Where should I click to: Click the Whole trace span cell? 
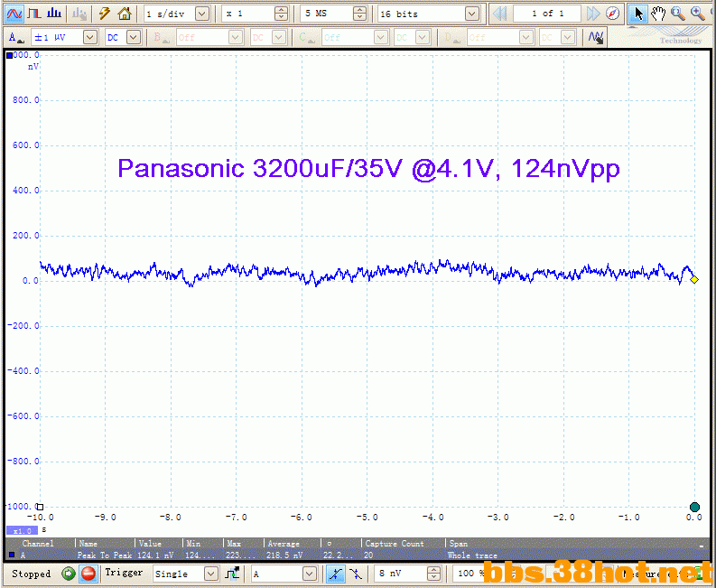(x=472, y=555)
